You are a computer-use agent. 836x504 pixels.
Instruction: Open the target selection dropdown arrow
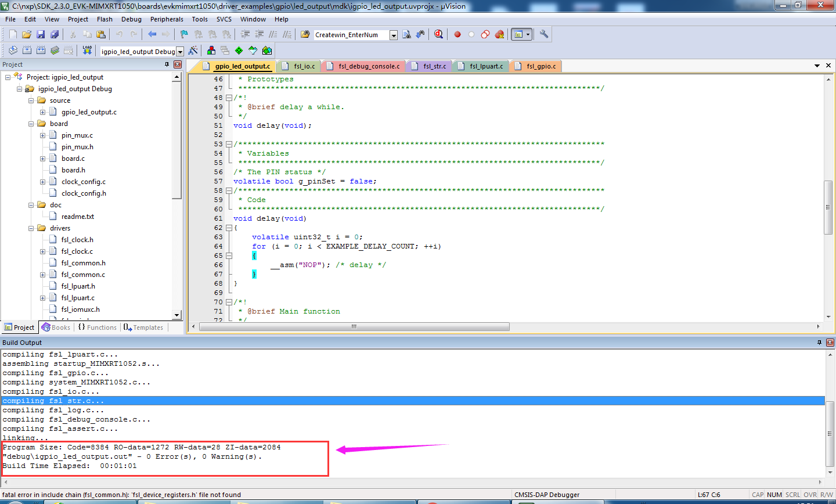(x=180, y=52)
